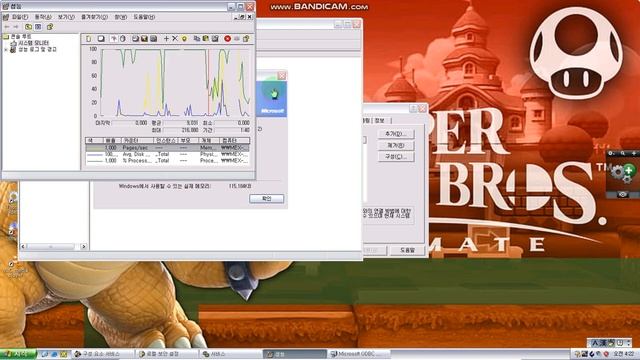Click the Forward arrow in console toolbar
Viewport: 640px width, 360px height.
click(x=16, y=27)
